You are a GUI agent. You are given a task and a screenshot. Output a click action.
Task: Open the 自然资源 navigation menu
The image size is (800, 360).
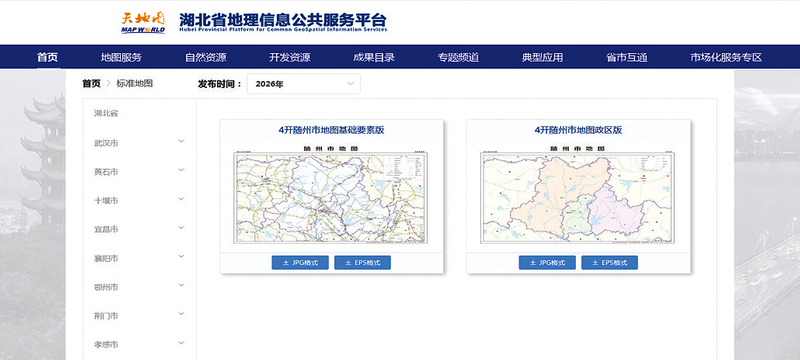206,58
